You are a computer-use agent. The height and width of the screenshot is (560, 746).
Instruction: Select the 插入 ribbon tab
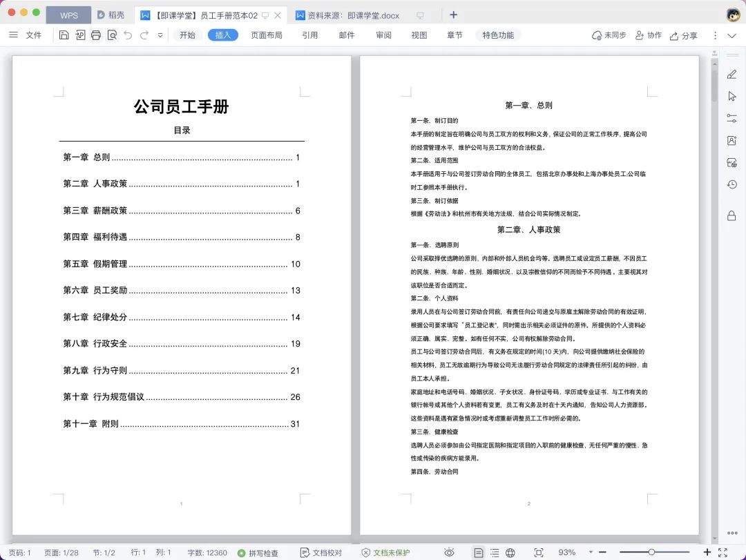tap(222, 35)
